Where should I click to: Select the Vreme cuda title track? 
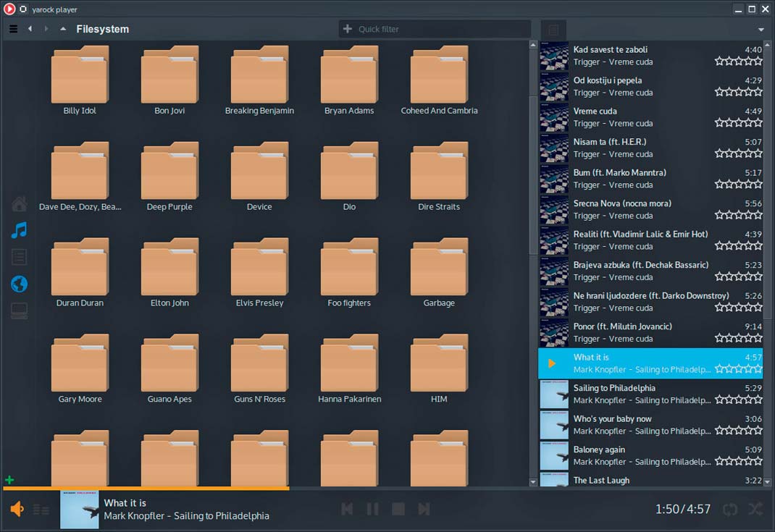pos(650,117)
